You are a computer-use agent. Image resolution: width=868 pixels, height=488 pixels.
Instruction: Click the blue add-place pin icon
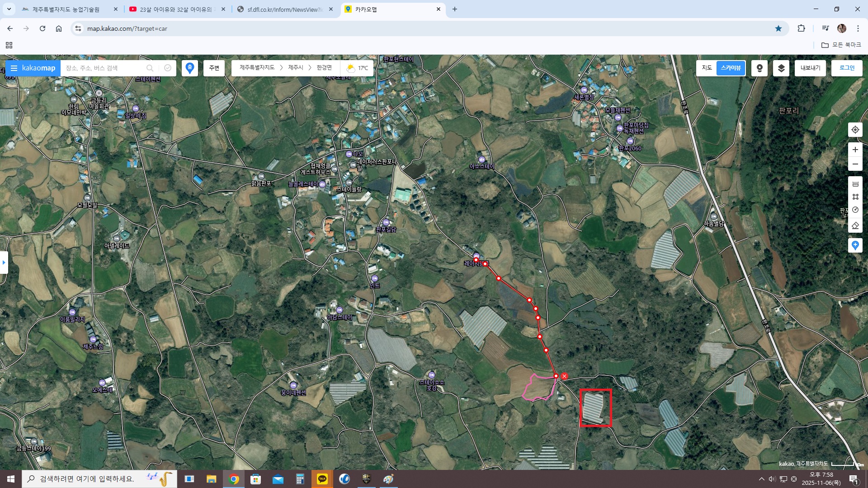coord(855,245)
